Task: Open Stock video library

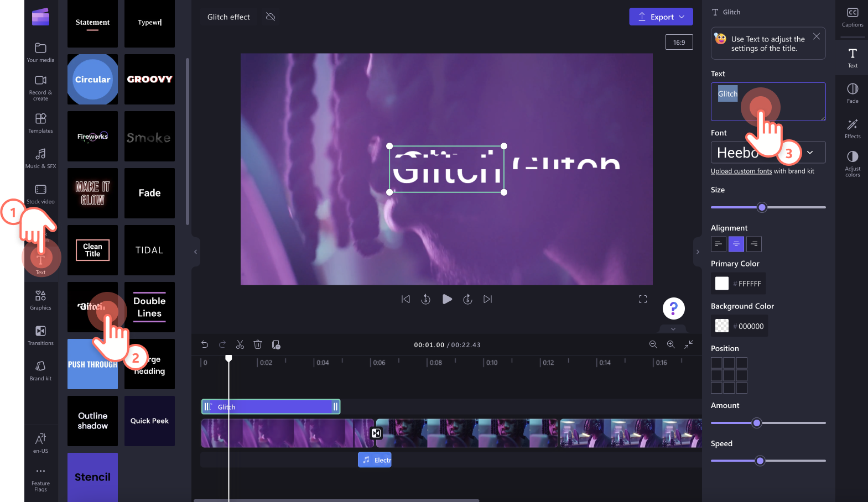Action: [40, 194]
